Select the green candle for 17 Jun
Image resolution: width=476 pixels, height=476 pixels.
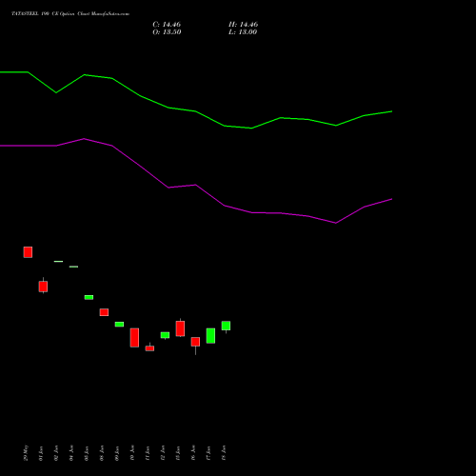pos(210,336)
